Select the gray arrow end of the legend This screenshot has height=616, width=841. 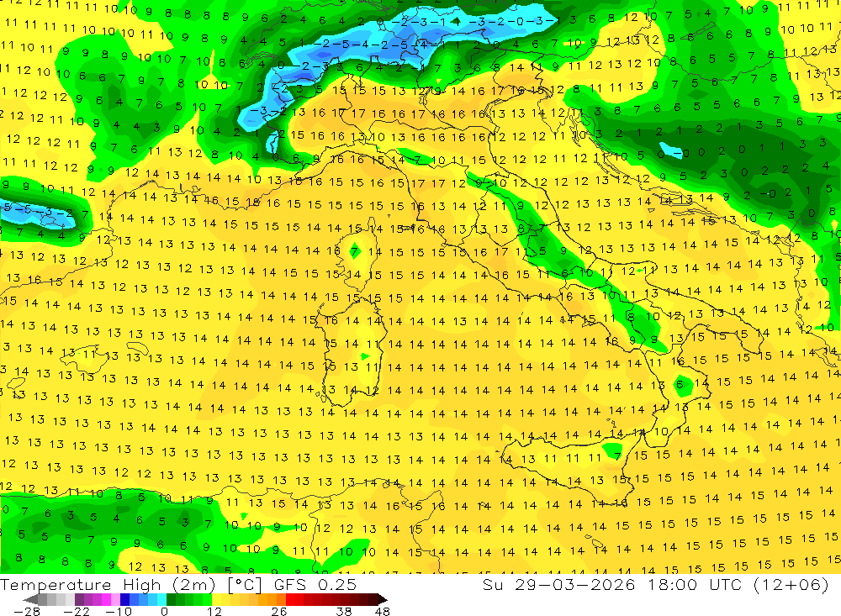click(30, 599)
